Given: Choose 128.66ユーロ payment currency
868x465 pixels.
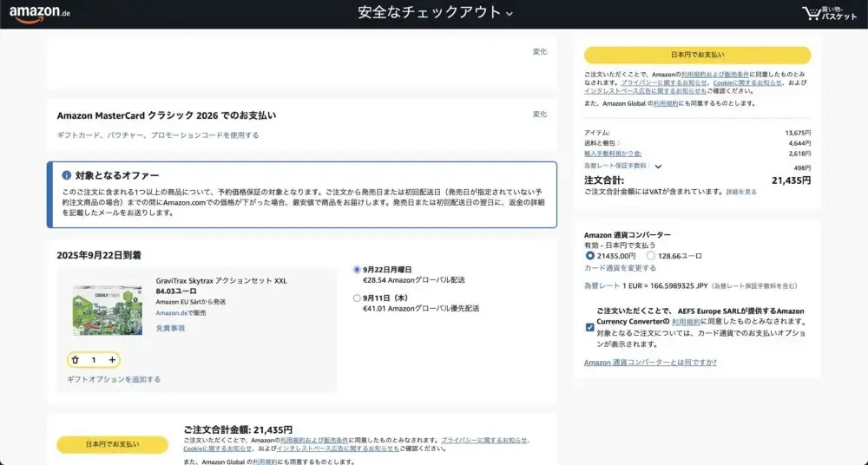Looking at the screenshot, I should click(651, 256).
